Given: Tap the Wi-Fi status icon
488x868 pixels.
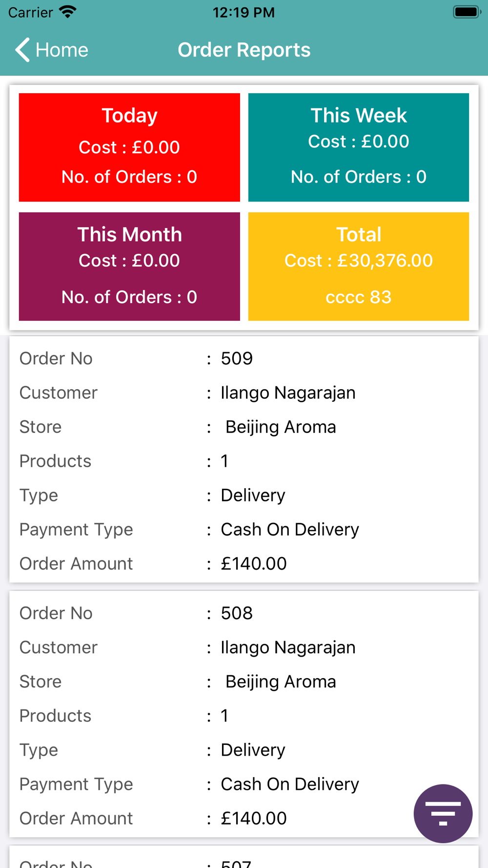Looking at the screenshot, I should click(x=68, y=12).
